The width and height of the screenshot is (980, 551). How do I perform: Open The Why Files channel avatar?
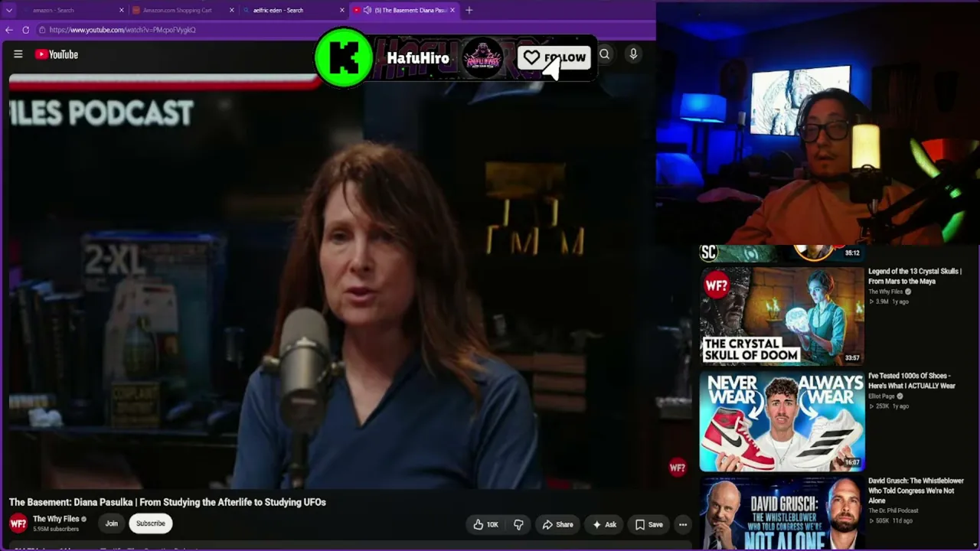(x=18, y=523)
